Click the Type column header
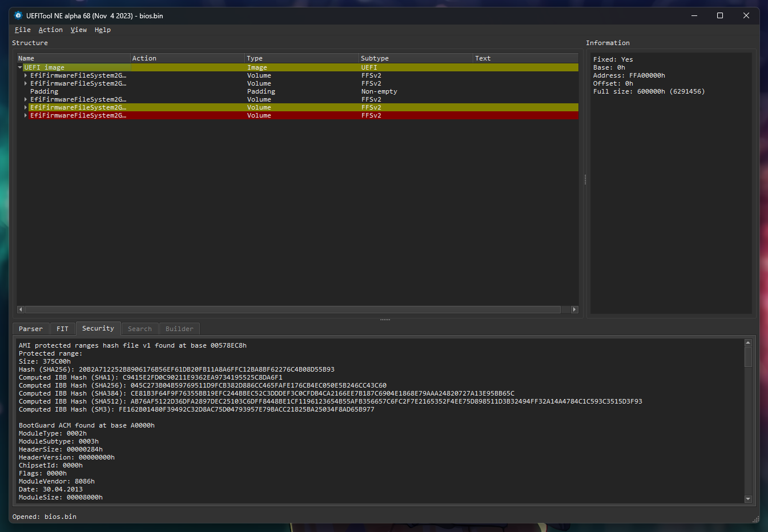The width and height of the screenshot is (768, 532). pyautogui.click(x=255, y=58)
